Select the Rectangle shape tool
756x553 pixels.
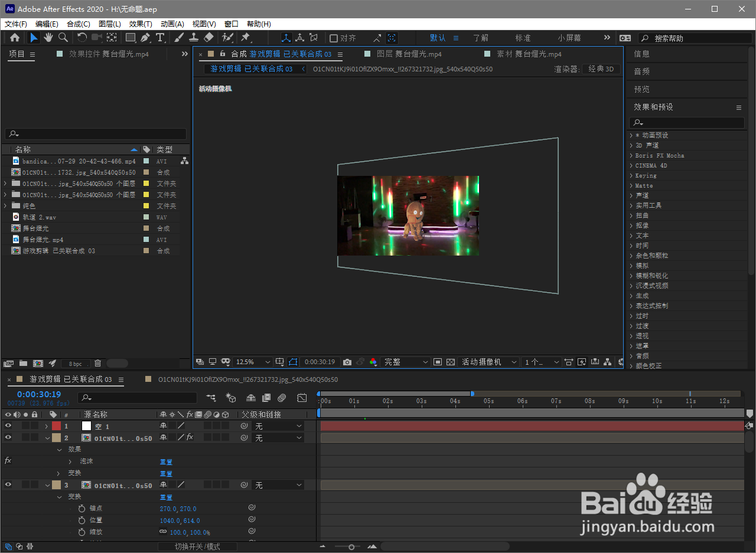131,38
